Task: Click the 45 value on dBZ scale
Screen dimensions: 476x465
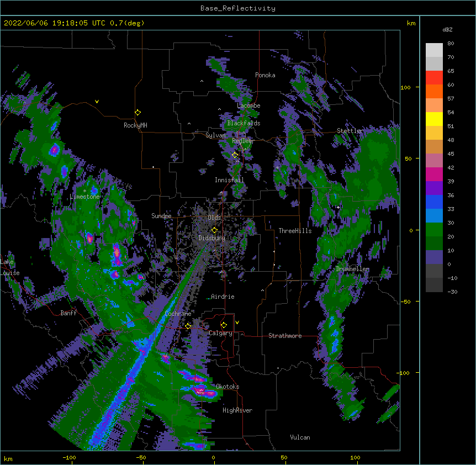Action: pos(451,154)
